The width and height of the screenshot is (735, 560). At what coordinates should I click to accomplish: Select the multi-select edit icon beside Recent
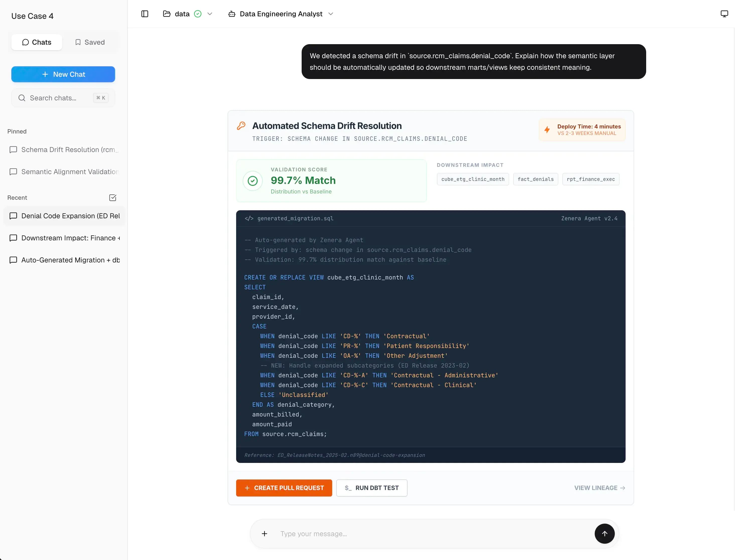113,198
